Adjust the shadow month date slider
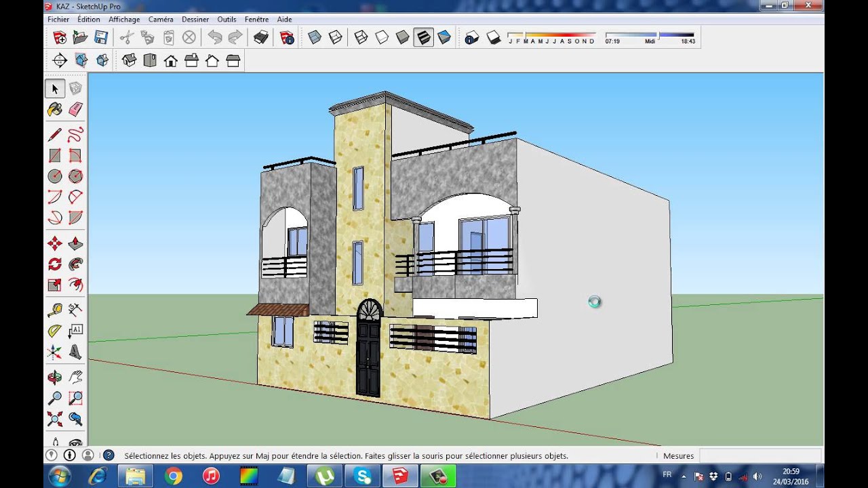 tap(551, 37)
